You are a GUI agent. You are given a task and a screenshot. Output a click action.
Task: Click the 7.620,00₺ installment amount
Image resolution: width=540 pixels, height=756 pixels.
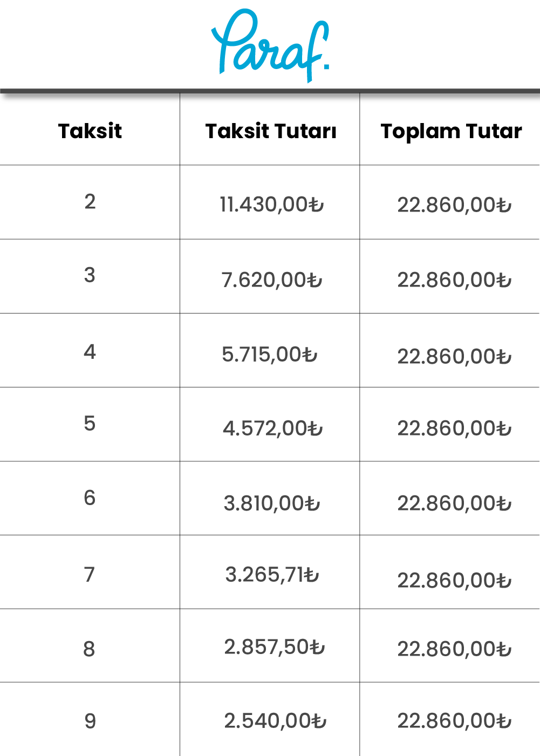272,280
